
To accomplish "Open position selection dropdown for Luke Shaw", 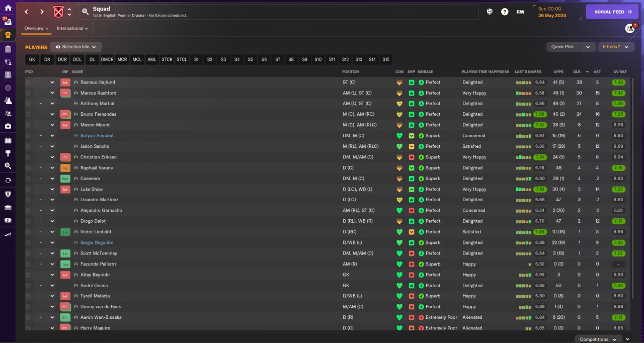I will tap(52, 189).
